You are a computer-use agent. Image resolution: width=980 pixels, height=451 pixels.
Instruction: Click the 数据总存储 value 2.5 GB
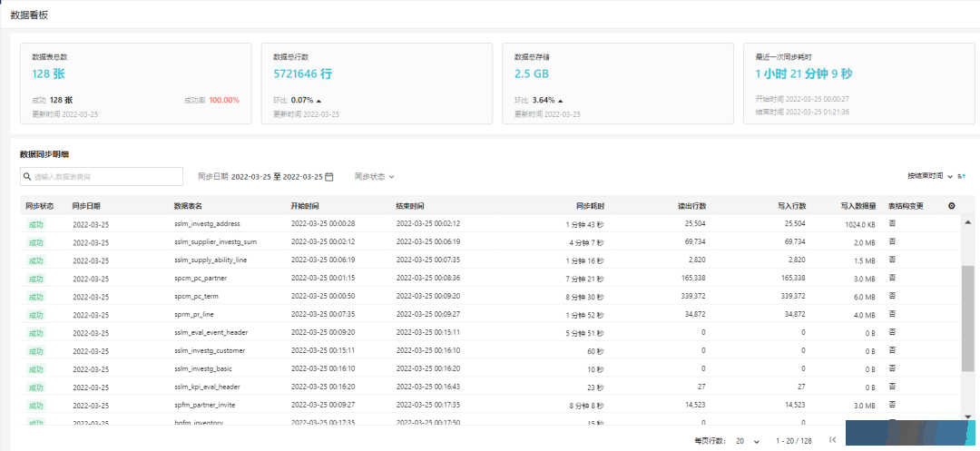tap(531, 74)
